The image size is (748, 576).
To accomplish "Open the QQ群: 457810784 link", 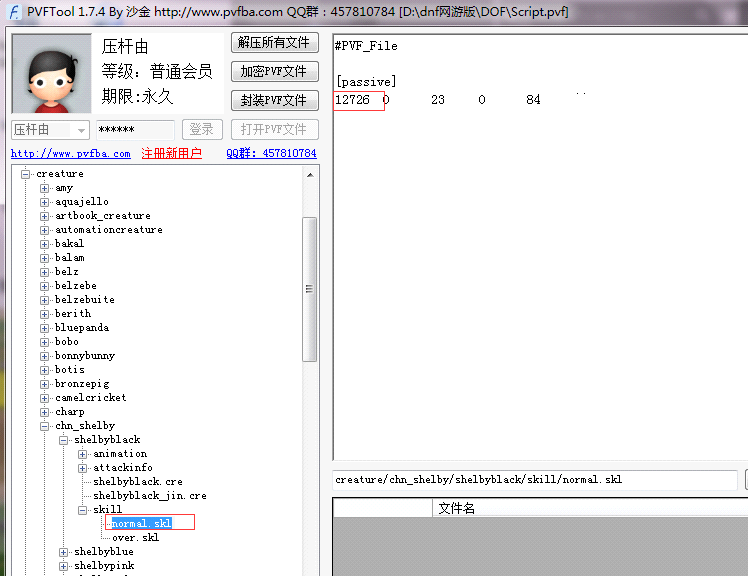I will [x=271, y=154].
